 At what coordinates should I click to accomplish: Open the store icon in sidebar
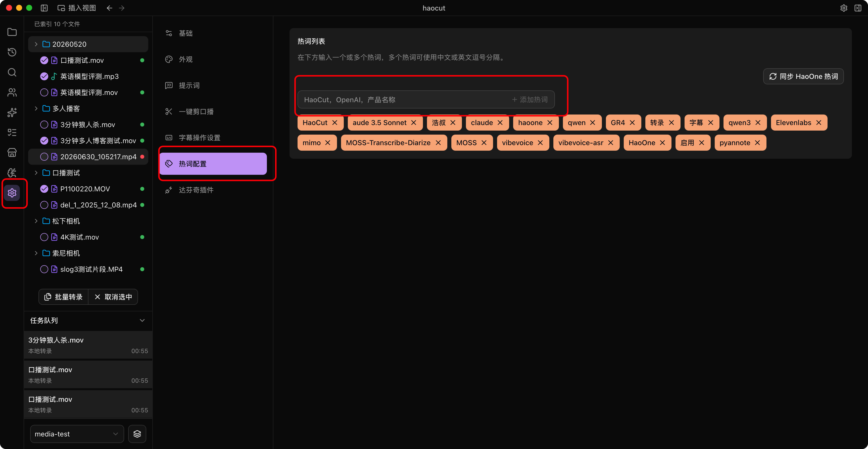click(12, 153)
